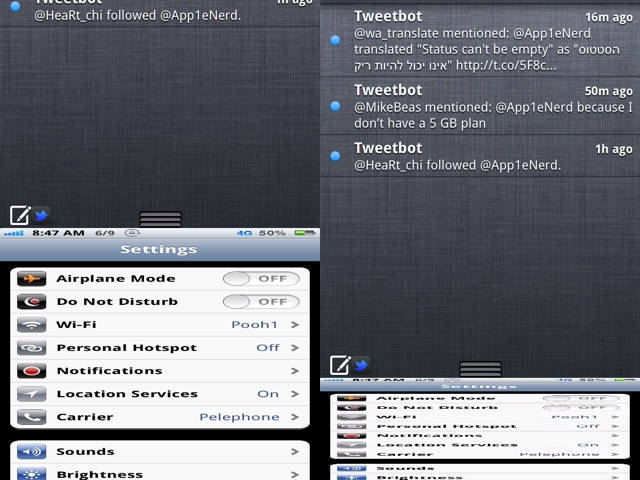Tap the '50m ago' timestamp on the Tweetbot notification
640x480 pixels.
609,91
